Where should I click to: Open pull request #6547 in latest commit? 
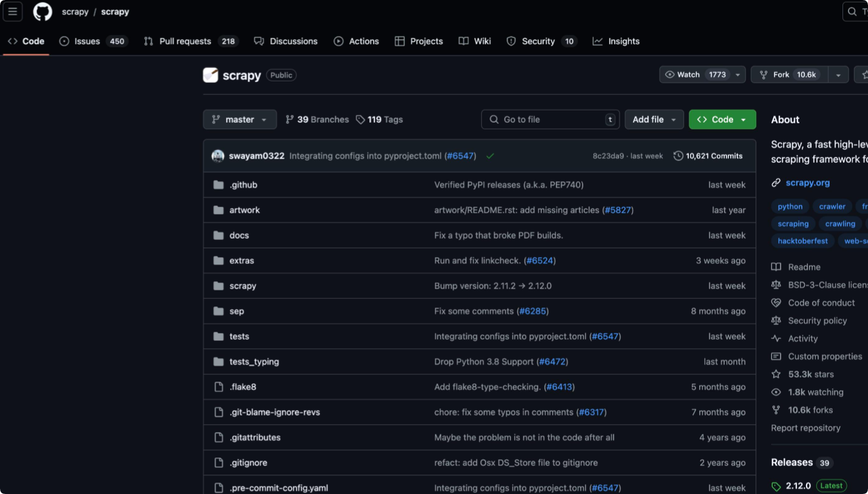pos(461,156)
